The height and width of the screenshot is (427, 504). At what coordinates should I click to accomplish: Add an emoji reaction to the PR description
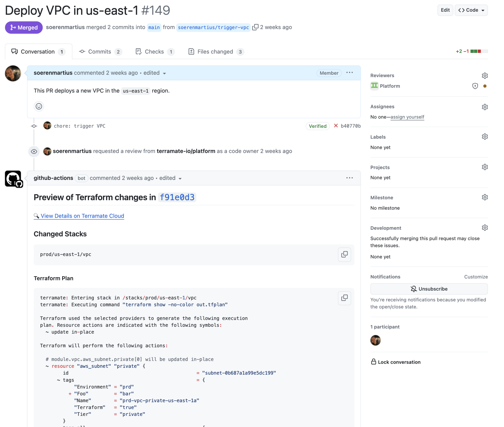pyautogui.click(x=39, y=106)
